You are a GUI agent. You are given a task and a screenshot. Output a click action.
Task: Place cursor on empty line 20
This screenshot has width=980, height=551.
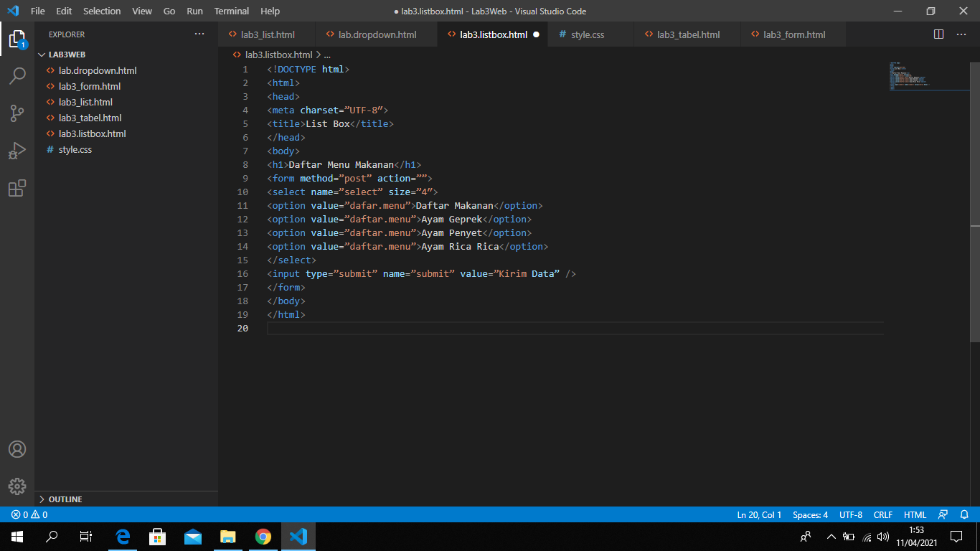click(574, 328)
